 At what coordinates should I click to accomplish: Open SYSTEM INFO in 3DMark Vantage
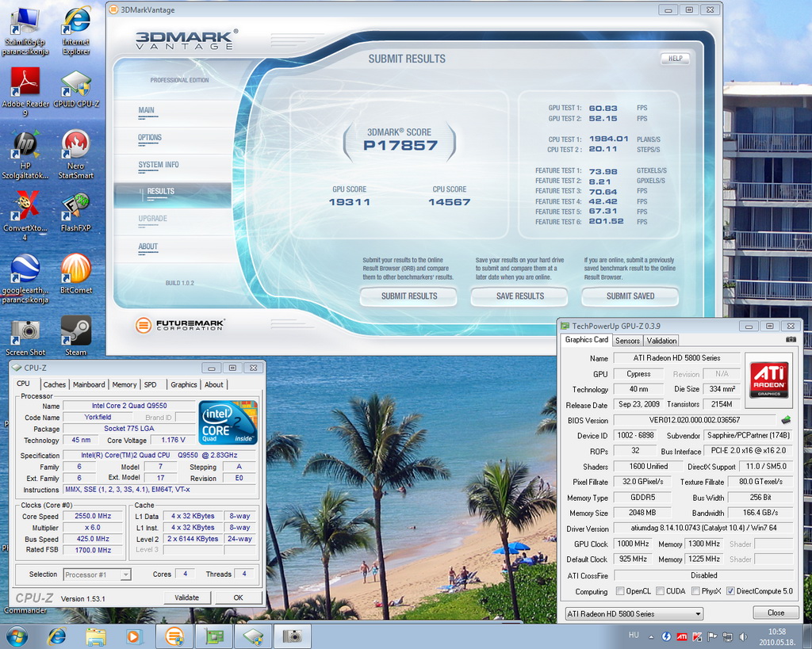(159, 165)
